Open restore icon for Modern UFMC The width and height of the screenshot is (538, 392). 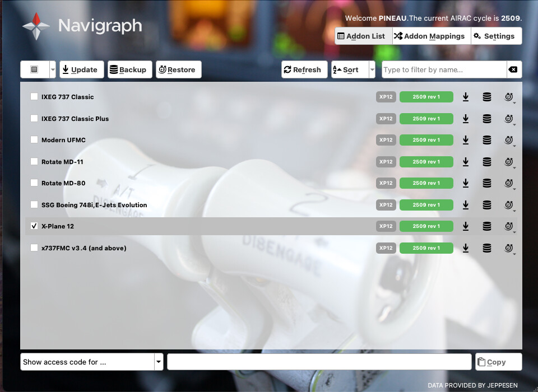click(x=509, y=140)
